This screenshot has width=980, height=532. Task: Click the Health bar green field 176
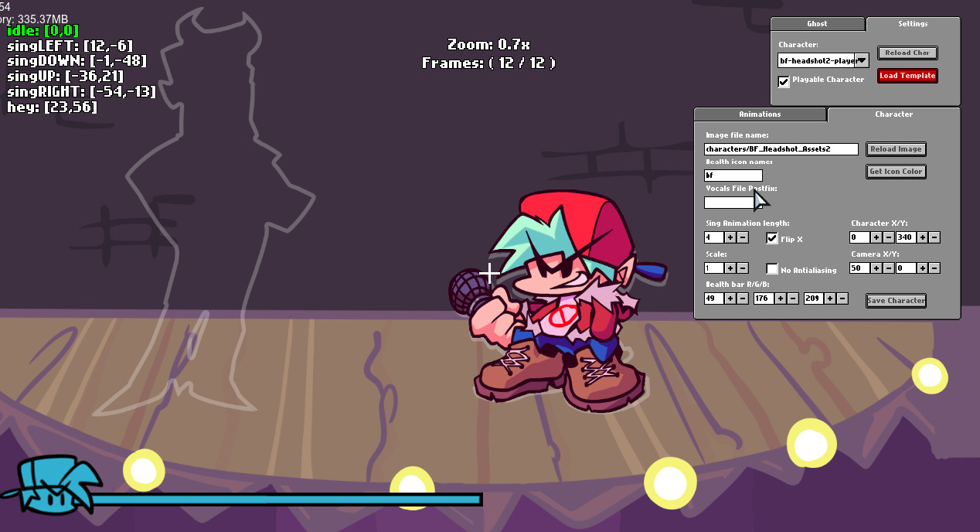pos(764,298)
